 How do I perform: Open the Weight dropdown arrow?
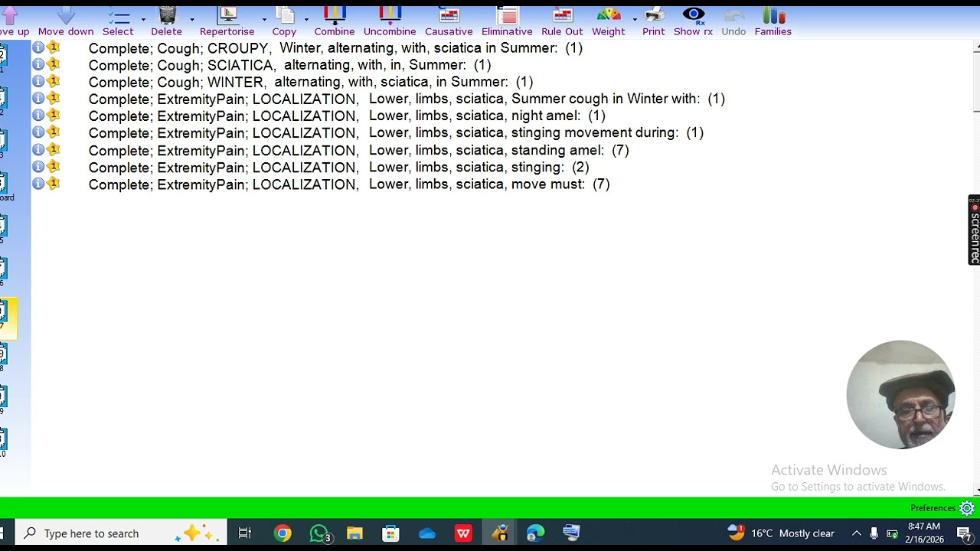click(x=635, y=19)
